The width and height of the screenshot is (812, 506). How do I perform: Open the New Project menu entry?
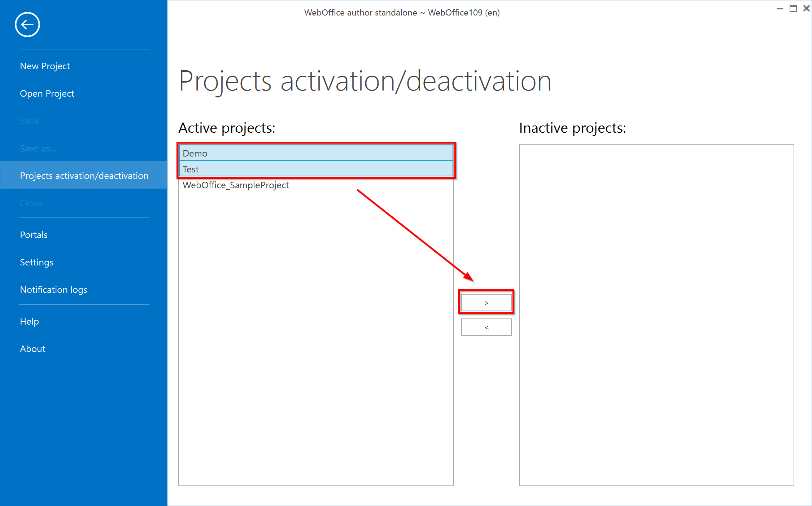coord(45,66)
